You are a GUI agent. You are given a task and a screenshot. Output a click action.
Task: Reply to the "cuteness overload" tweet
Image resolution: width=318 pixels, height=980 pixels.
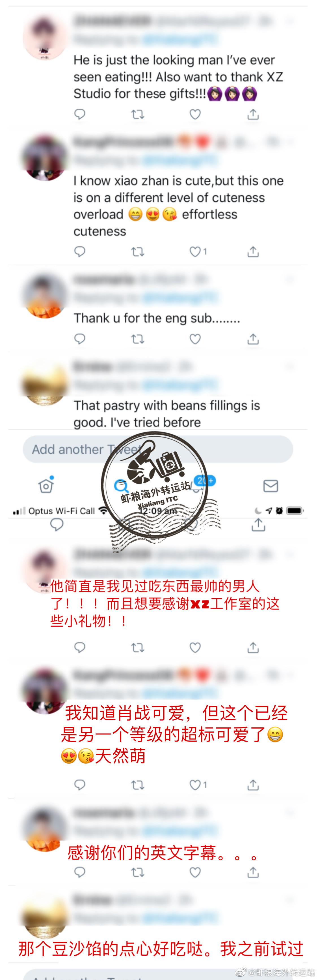click(x=79, y=251)
